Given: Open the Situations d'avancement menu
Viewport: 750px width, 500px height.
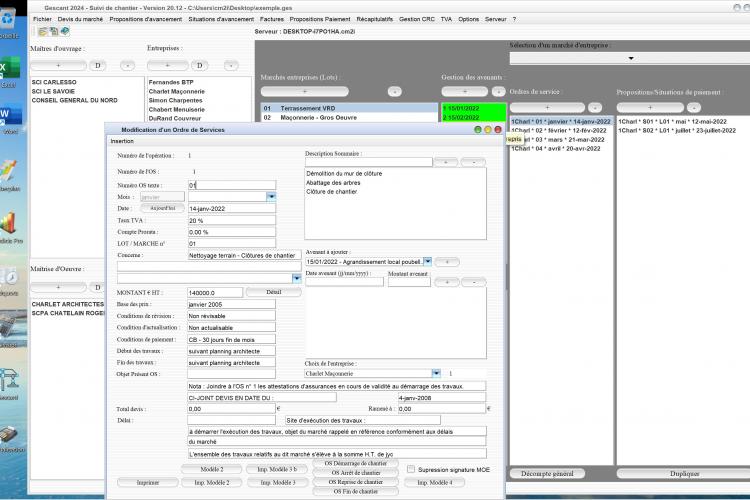Looking at the screenshot, I should pyautogui.click(x=221, y=19).
